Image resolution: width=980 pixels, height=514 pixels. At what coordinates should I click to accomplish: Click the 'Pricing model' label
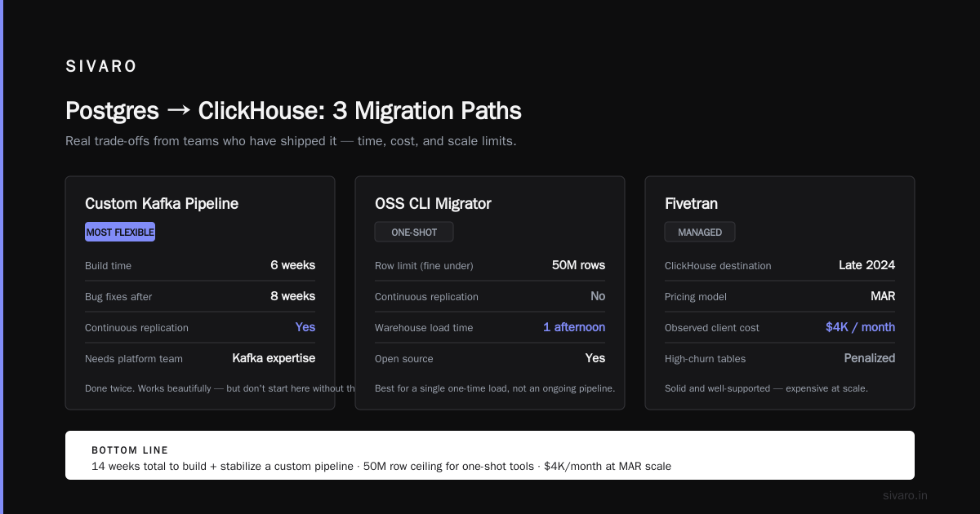point(696,297)
